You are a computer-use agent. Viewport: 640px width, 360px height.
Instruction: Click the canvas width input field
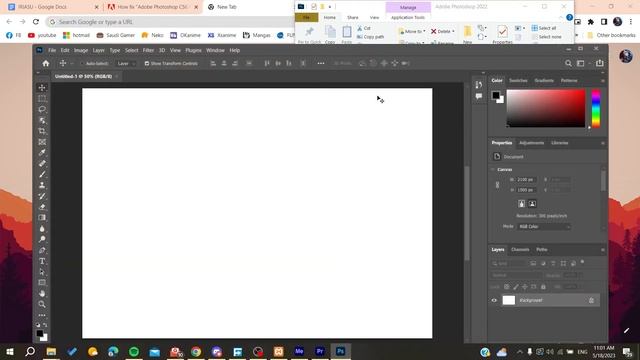point(526,180)
